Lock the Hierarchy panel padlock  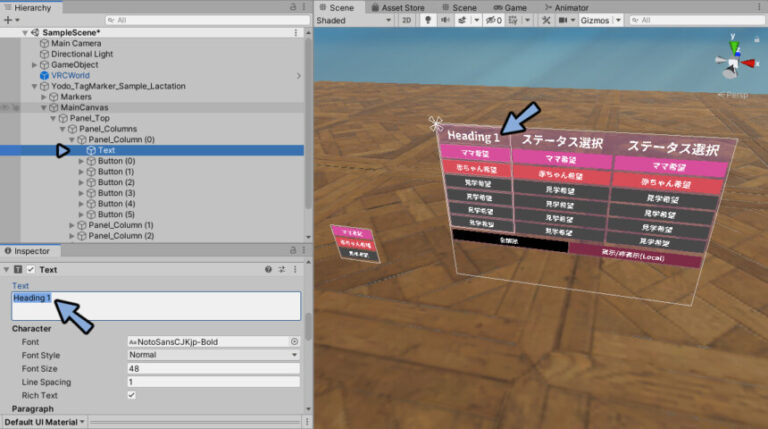(293, 7)
